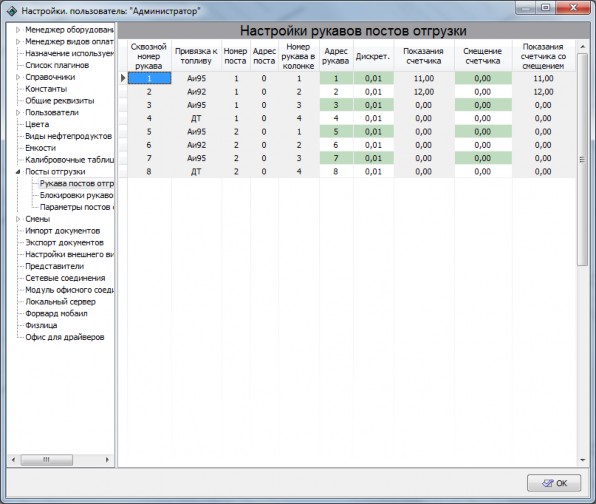Viewport: 596px width, 504px height.
Task: Click the table scrollbar down arrow
Action: click(582, 460)
